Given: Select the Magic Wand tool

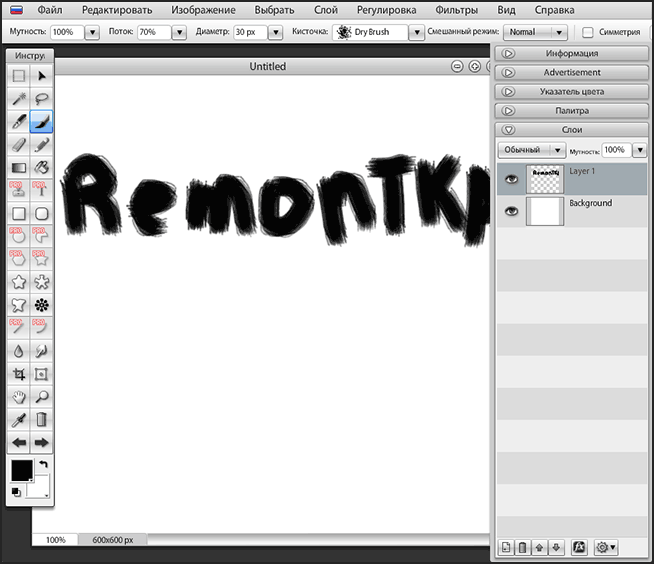Looking at the screenshot, I should pyautogui.click(x=18, y=99).
